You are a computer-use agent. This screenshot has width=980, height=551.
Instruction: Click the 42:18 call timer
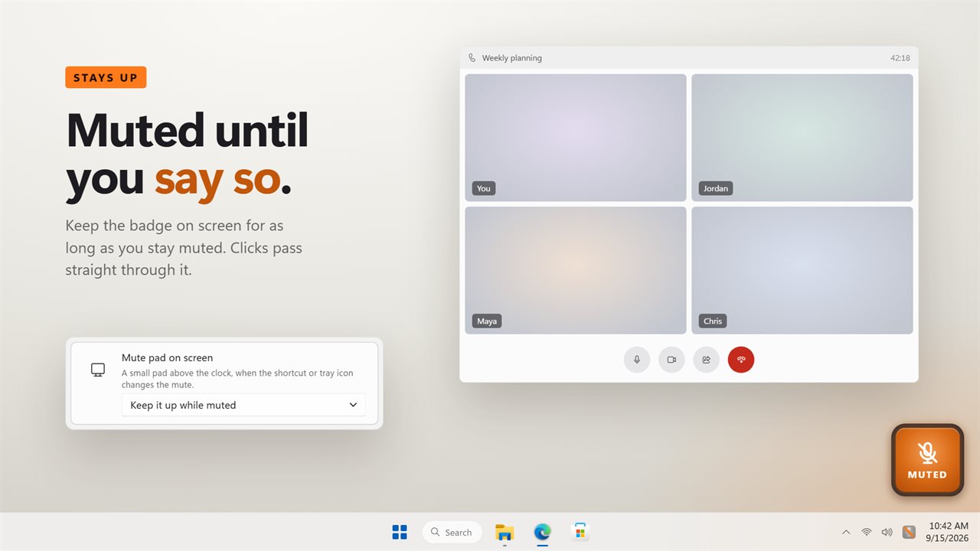(900, 58)
